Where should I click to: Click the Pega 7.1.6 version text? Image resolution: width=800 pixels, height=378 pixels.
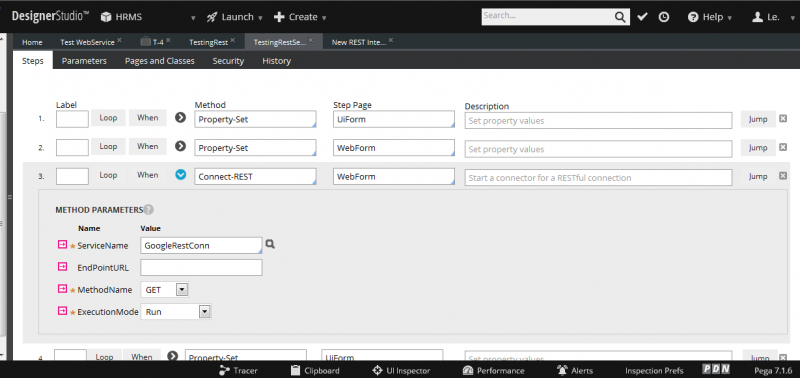pyautogui.click(x=773, y=370)
